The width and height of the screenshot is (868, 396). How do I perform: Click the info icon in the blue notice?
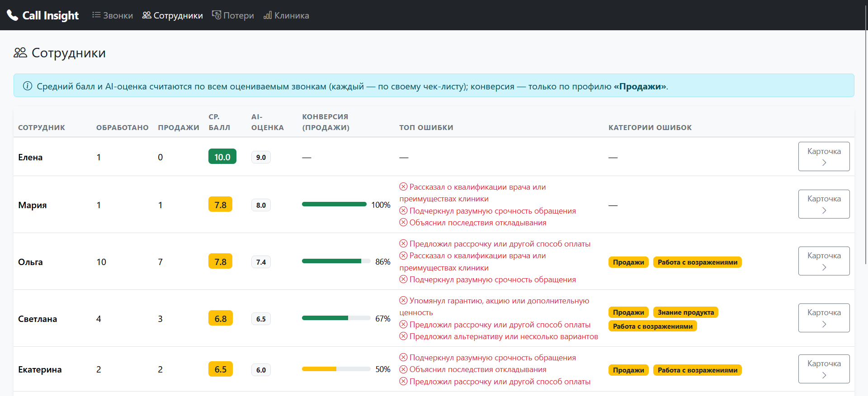[28, 86]
